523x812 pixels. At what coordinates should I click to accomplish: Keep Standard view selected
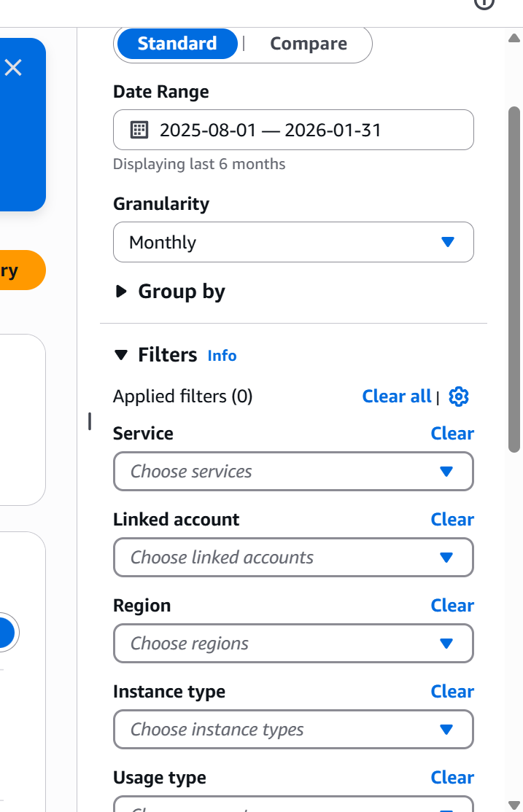(177, 44)
